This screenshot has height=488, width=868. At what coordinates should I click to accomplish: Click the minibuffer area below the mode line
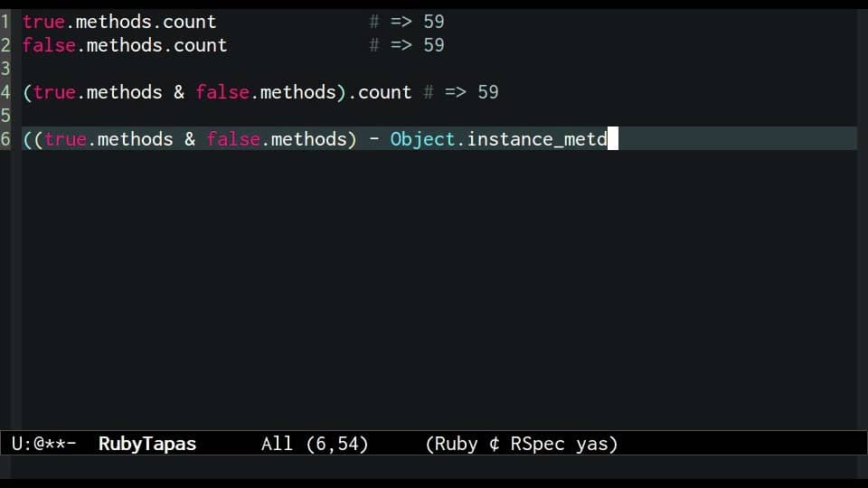pyautogui.click(x=434, y=466)
